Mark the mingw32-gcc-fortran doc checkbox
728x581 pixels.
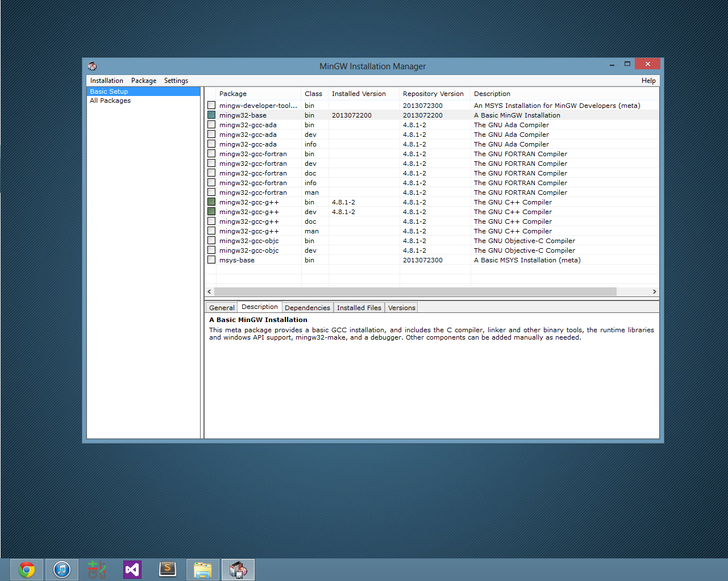coord(211,173)
